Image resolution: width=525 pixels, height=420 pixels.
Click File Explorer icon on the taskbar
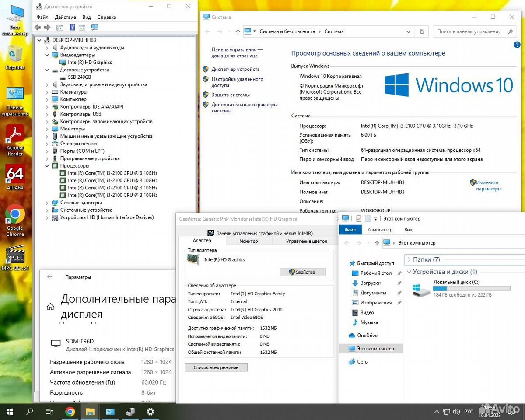[90, 412]
